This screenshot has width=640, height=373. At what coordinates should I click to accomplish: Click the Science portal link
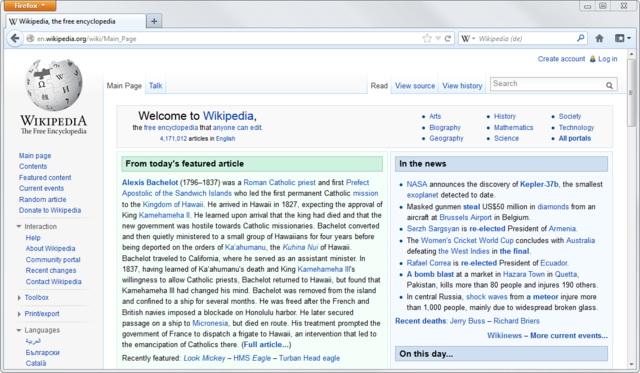506,138
